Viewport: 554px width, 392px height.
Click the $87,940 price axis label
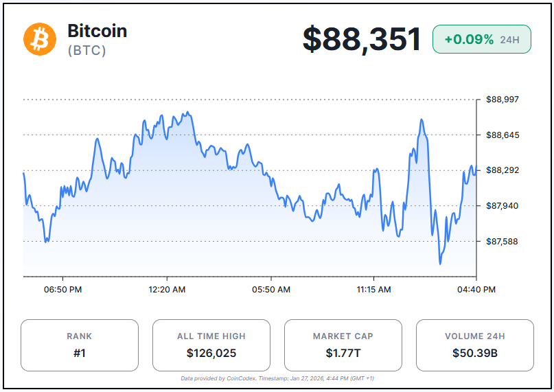coord(503,206)
